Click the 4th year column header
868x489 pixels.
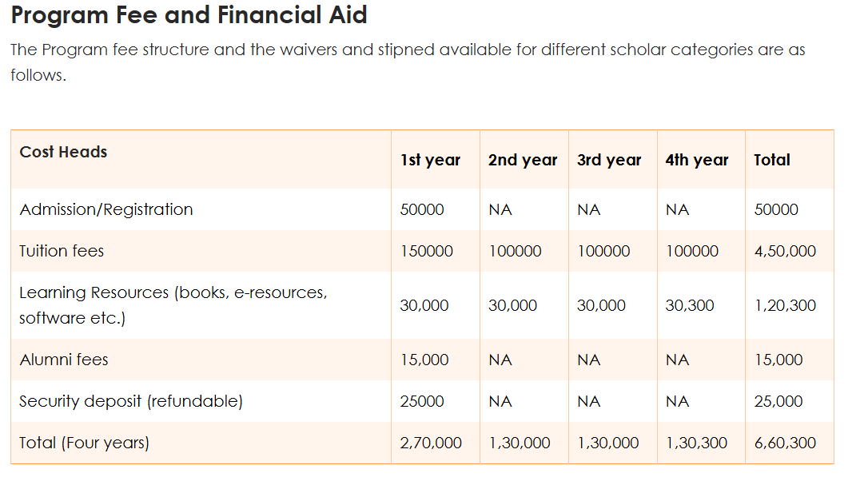(x=696, y=160)
